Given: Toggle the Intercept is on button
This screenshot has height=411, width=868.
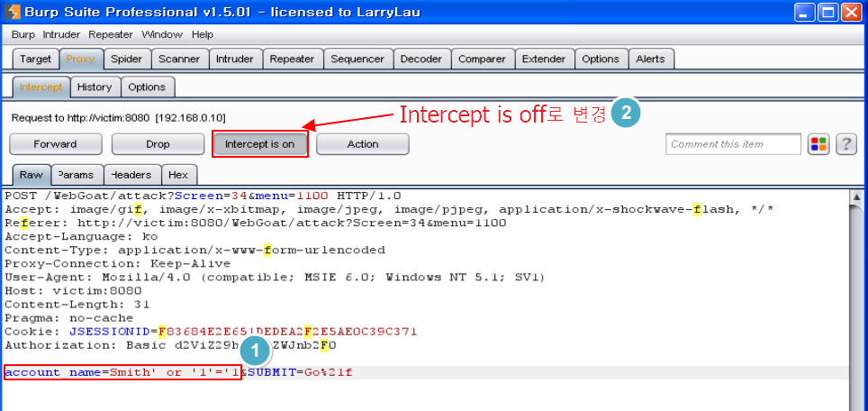Looking at the screenshot, I should coord(259,144).
